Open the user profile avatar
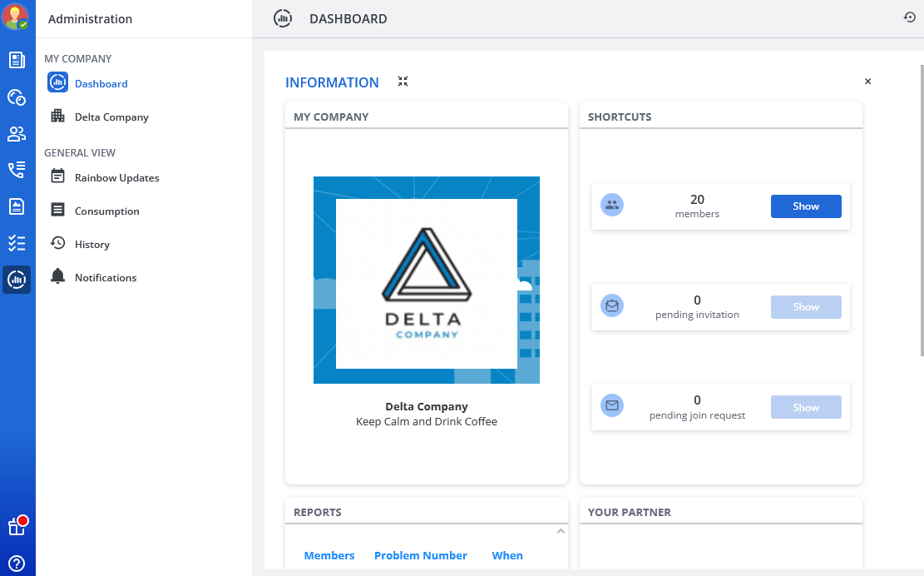 tap(16, 17)
